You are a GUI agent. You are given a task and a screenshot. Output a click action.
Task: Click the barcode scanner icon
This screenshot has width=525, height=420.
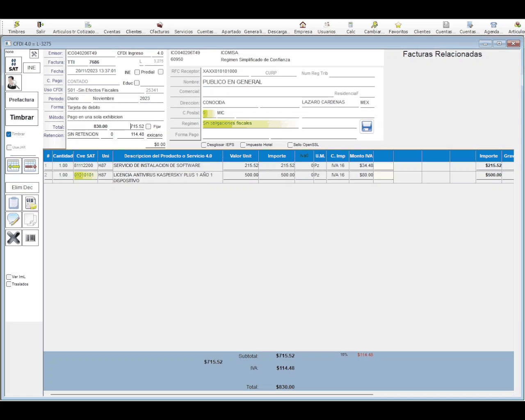pos(30,238)
